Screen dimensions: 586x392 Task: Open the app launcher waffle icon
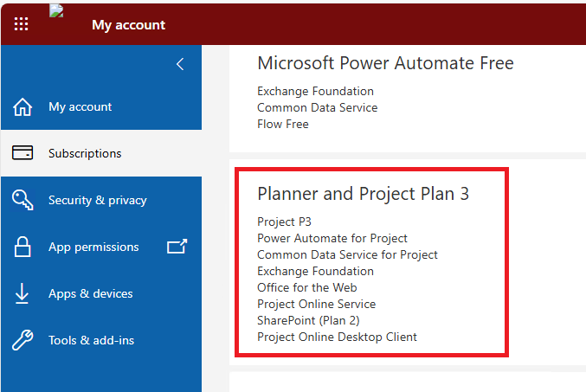coord(21,24)
